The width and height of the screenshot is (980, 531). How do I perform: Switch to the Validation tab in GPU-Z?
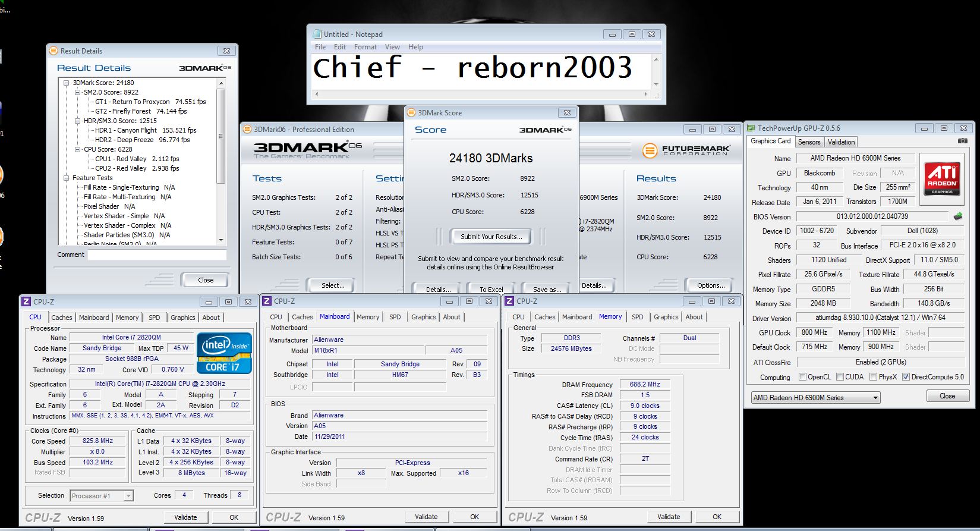tap(841, 142)
